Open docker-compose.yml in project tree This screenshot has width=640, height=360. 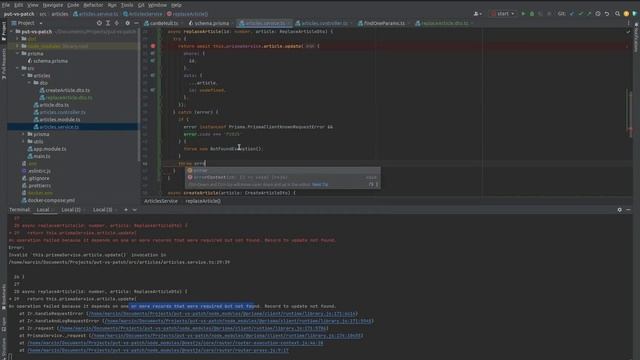point(48,200)
